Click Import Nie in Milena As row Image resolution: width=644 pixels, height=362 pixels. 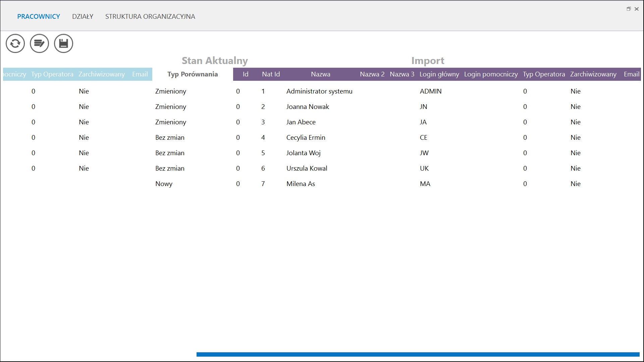[575, 184]
